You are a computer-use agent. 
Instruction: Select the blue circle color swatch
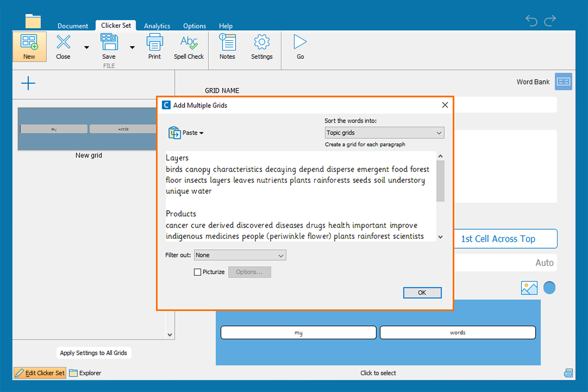pyautogui.click(x=549, y=288)
